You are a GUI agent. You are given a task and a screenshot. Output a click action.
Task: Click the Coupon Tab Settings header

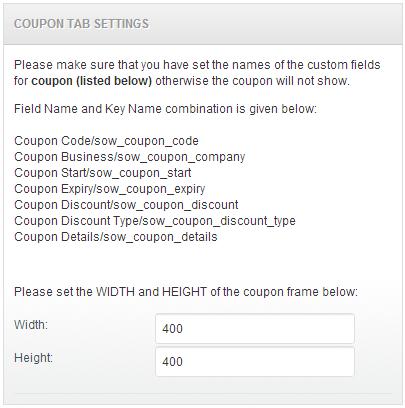81,24
